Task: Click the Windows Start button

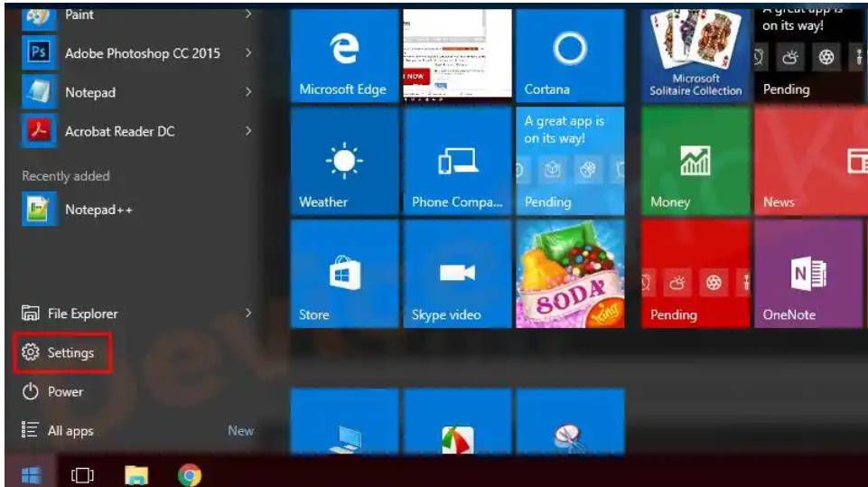Action: pyautogui.click(x=31, y=475)
